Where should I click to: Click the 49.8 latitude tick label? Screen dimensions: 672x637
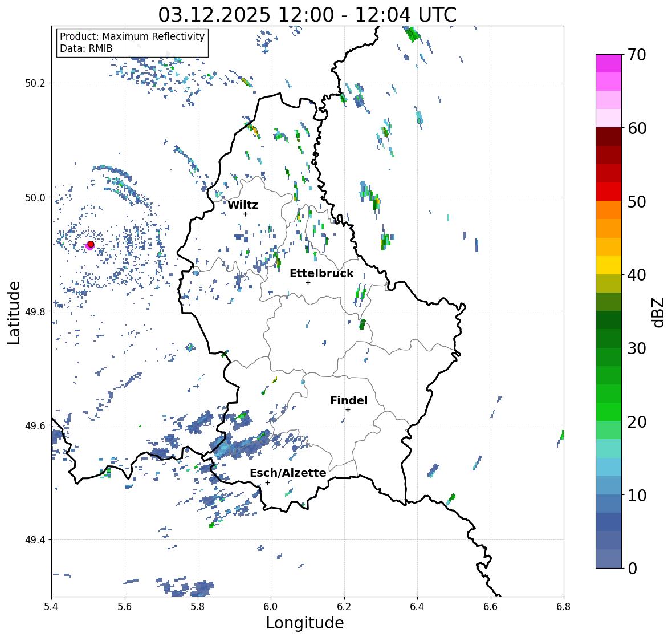click(x=35, y=311)
